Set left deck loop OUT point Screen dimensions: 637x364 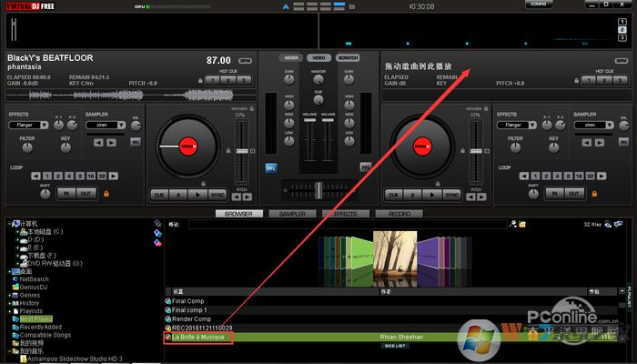86,193
